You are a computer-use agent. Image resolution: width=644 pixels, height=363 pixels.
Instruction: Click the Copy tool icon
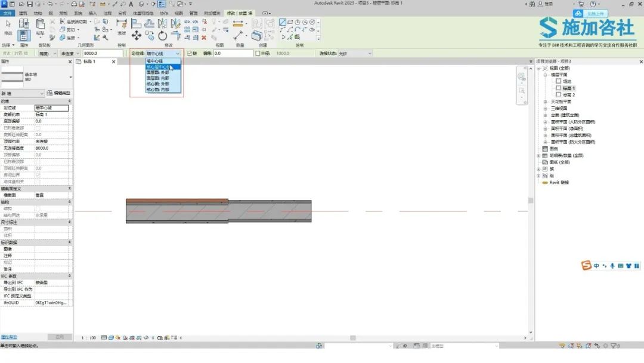click(150, 36)
